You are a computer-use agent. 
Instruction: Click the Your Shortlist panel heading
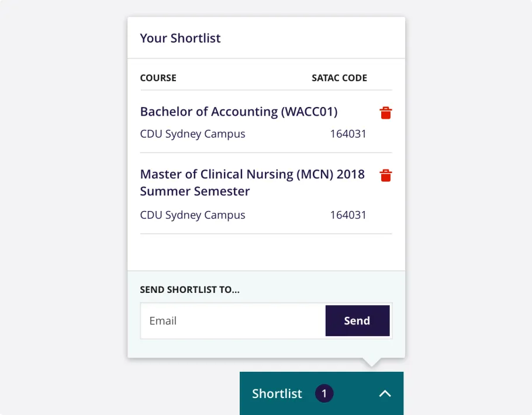click(180, 39)
